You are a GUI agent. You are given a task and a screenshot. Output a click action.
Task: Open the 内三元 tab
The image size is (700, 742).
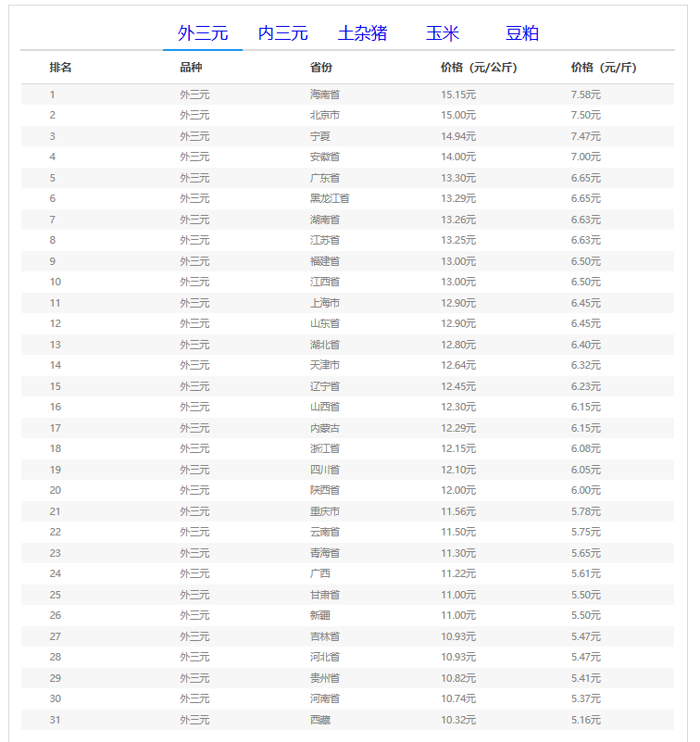[282, 33]
